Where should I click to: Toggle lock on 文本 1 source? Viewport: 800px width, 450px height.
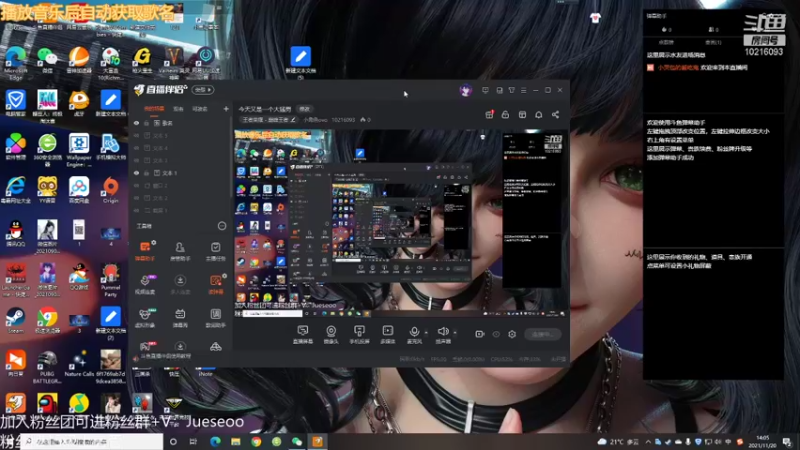click(146, 173)
